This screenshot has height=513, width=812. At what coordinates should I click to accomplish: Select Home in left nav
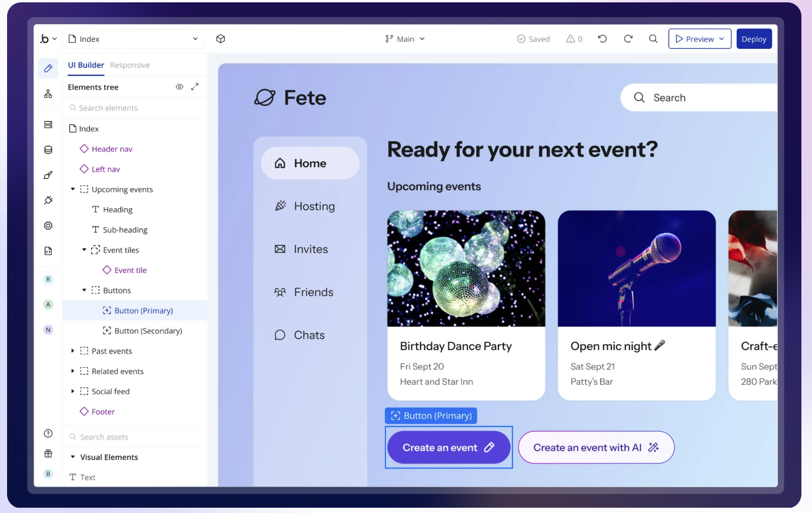[310, 163]
